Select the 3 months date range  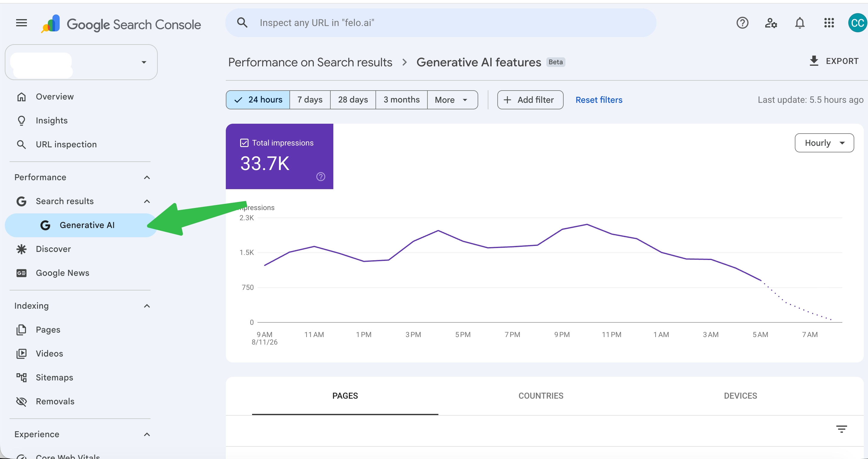point(401,100)
